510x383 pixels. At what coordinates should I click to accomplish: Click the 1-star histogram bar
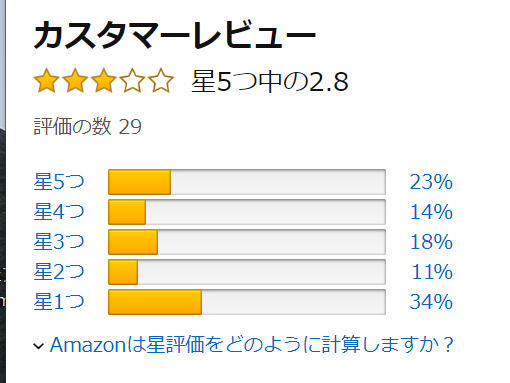point(247,302)
